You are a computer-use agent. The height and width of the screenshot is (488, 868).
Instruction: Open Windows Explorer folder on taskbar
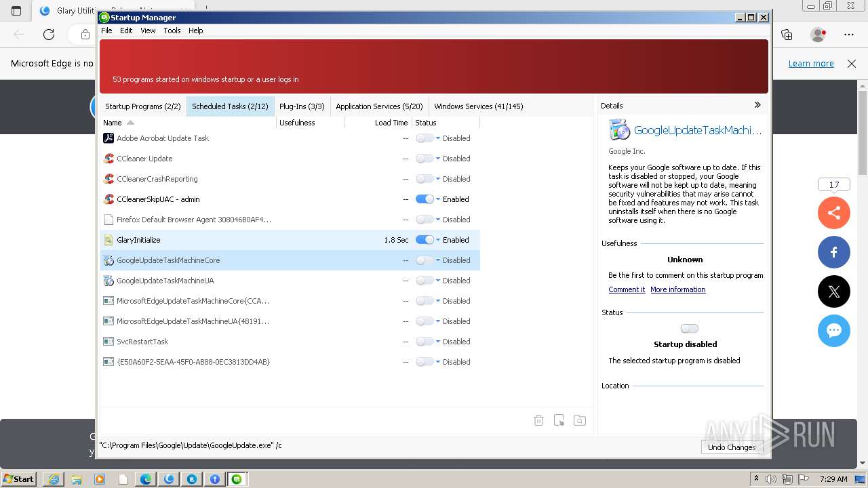(x=77, y=479)
